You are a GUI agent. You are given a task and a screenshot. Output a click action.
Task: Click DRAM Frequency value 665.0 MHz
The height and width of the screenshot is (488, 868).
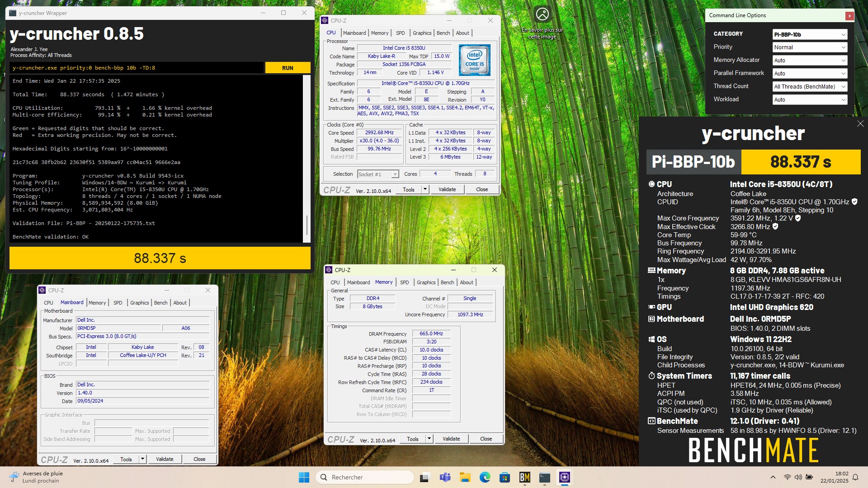(x=431, y=333)
